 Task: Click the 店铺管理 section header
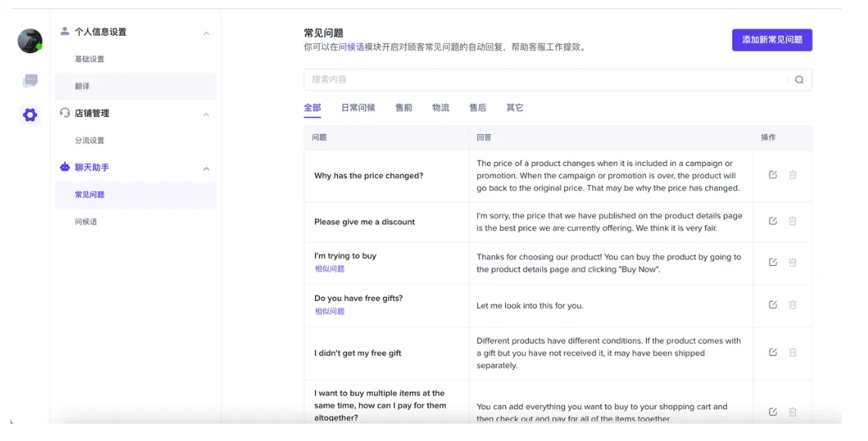(92, 113)
